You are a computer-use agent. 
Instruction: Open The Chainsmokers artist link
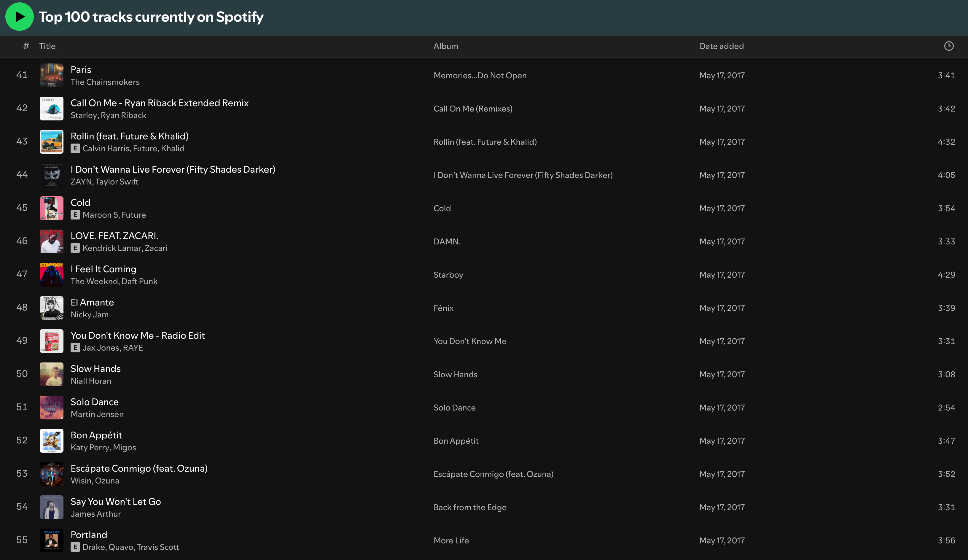click(105, 82)
